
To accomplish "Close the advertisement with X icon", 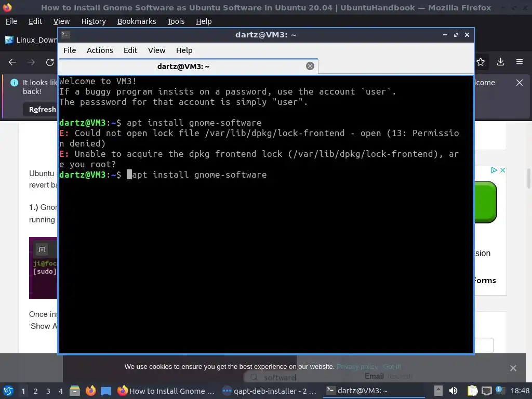I will (x=503, y=170).
